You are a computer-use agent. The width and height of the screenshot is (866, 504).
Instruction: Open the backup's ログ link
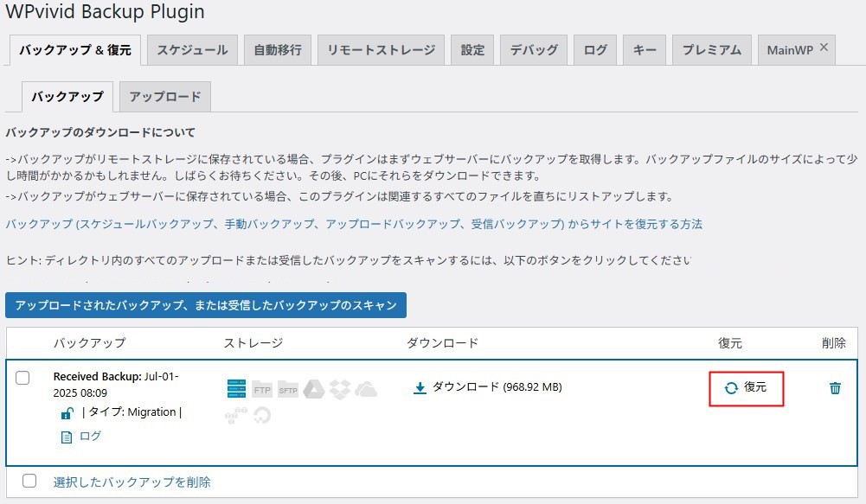90,436
